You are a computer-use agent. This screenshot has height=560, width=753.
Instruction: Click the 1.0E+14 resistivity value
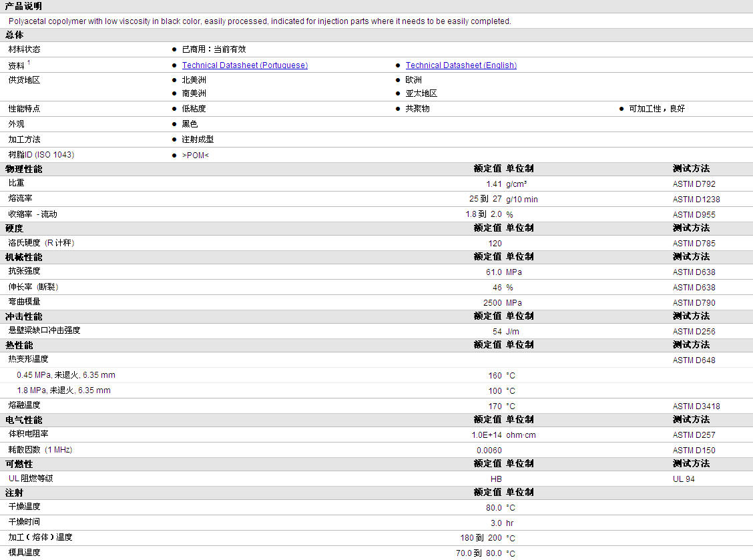point(487,435)
